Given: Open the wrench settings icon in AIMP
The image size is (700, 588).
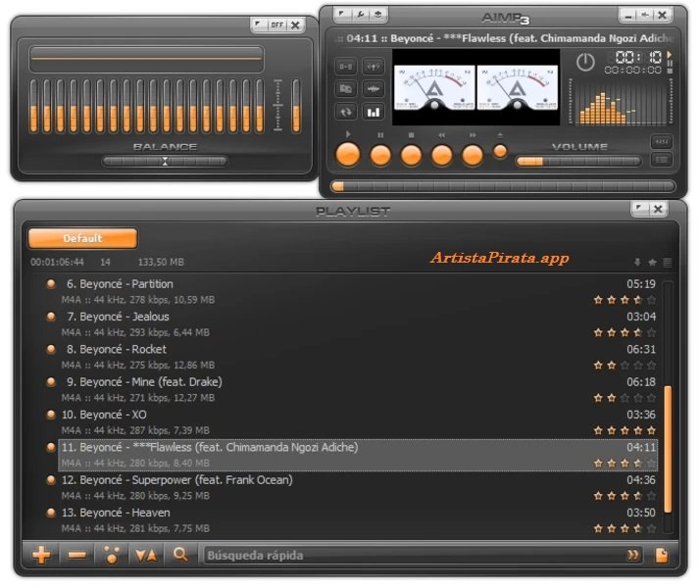Looking at the screenshot, I should pos(360,15).
